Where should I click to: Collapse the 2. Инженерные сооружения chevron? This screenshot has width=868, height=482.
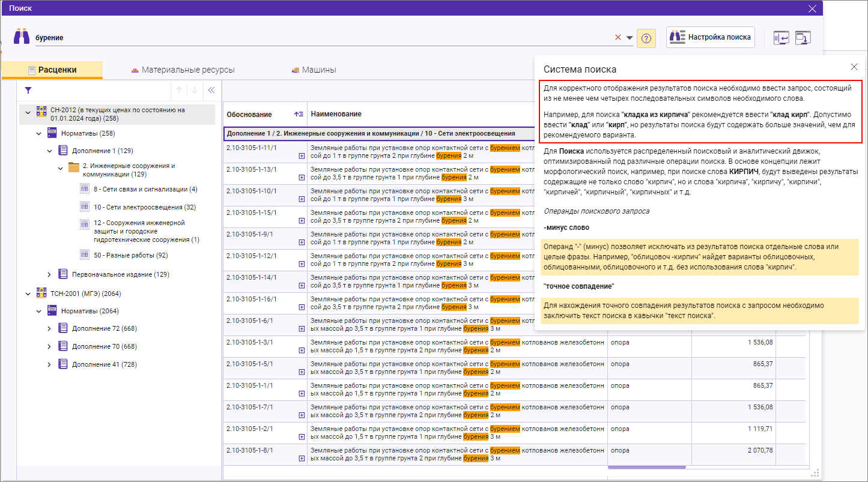(60, 168)
